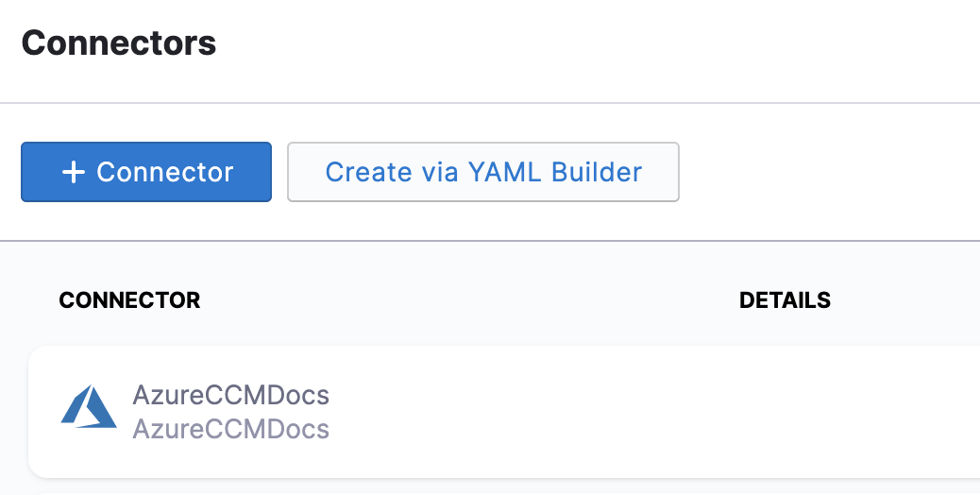Click the Connector label text in blue button
The height and width of the screenshot is (495, 980).
point(165,172)
